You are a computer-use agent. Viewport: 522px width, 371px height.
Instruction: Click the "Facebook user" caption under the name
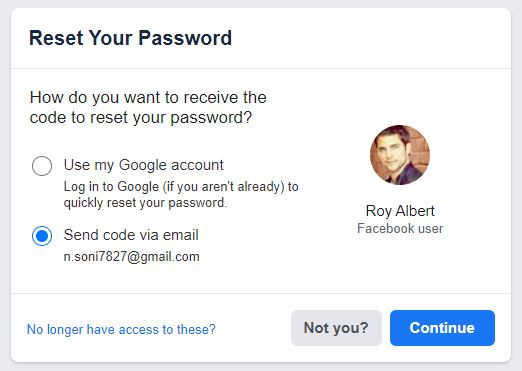click(400, 229)
